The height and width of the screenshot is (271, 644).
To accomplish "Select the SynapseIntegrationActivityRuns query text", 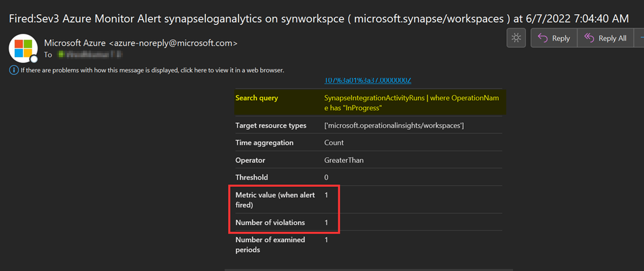I will pyautogui.click(x=411, y=103).
